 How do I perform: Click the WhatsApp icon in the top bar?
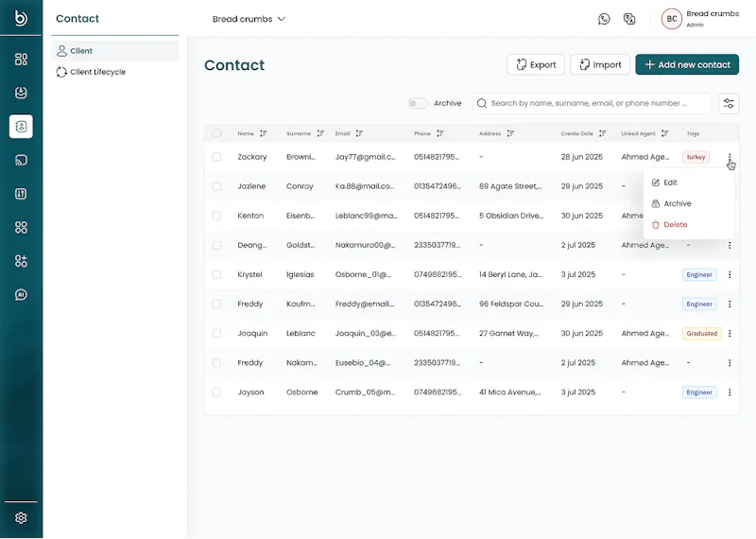[x=604, y=19]
